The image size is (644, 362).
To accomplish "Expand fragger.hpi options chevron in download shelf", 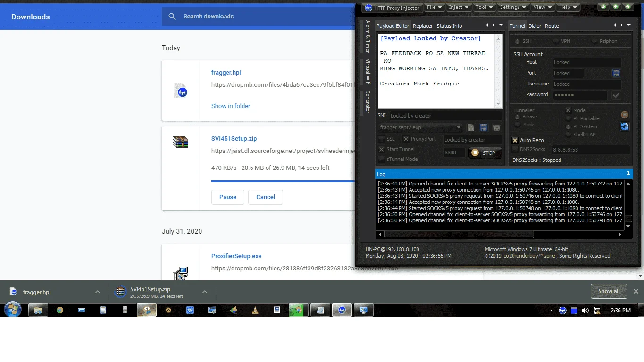I will 98,292.
